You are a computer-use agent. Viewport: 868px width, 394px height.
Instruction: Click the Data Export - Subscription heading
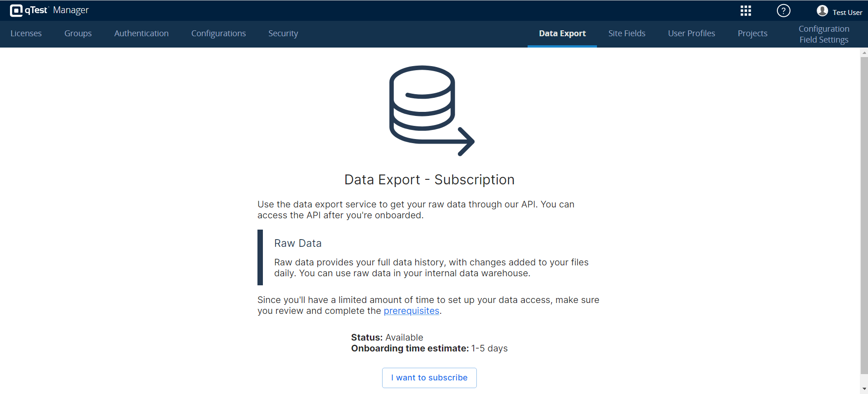[429, 180]
